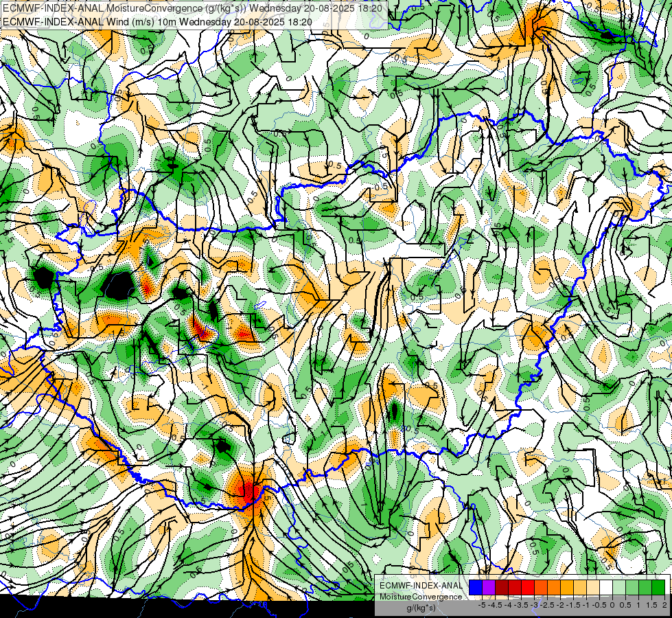Click 'MoistureConvergence' label in the legend box
Viewport: 672px width, 618px height.
pos(421,597)
